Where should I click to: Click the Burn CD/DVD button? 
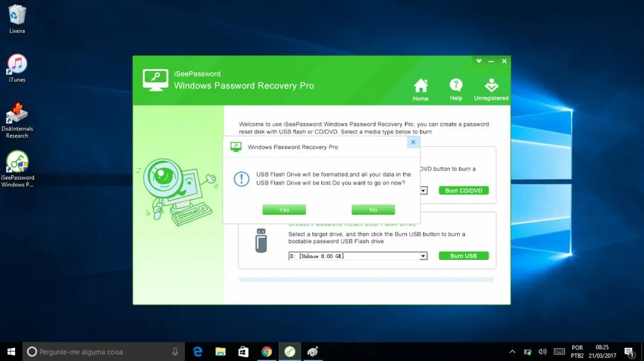pos(464,190)
